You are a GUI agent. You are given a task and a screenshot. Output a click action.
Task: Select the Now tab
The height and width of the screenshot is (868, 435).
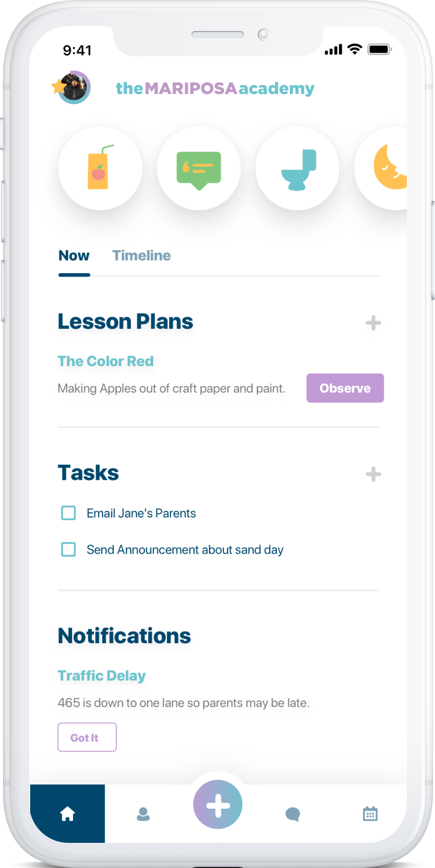pos(74,255)
